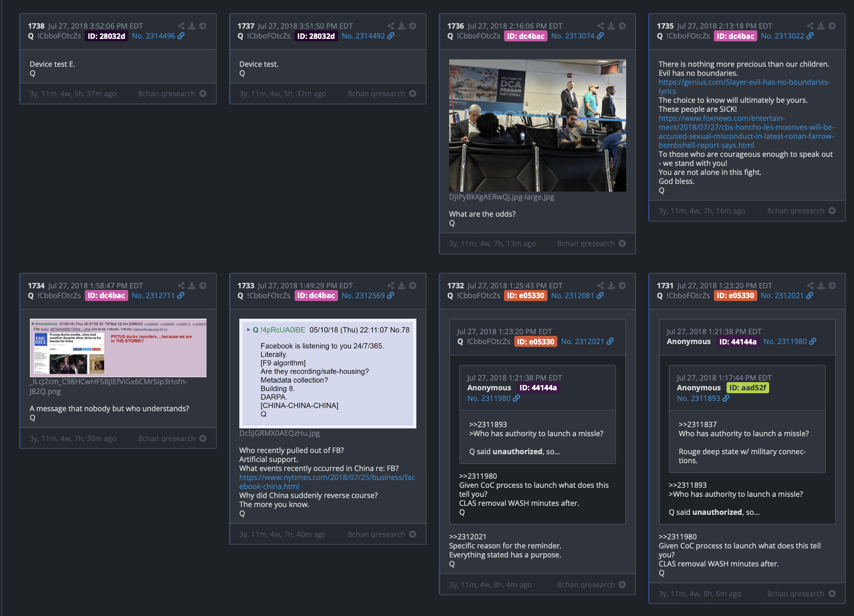Share post 1736 with the share icon
The image size is (854, 616).
601,26
